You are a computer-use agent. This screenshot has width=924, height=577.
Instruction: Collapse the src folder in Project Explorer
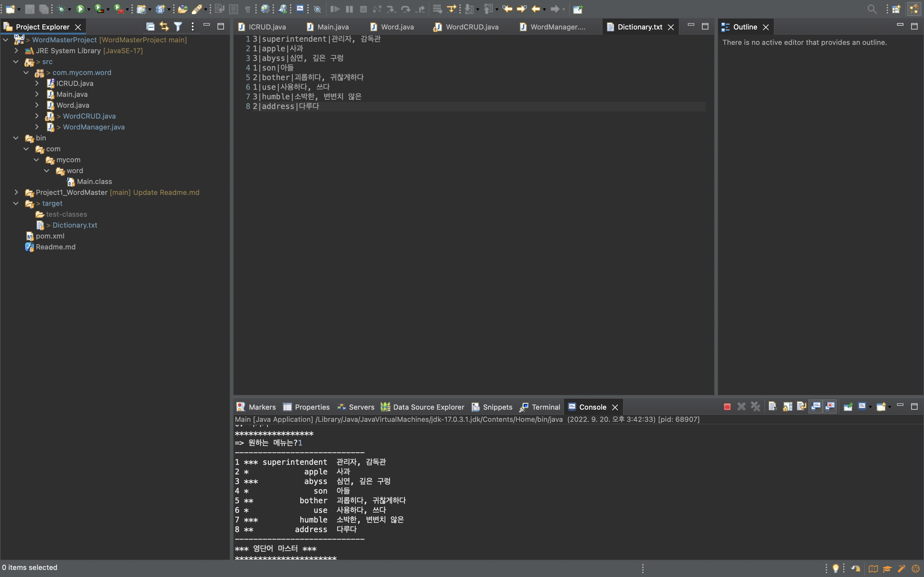(16, 62)
